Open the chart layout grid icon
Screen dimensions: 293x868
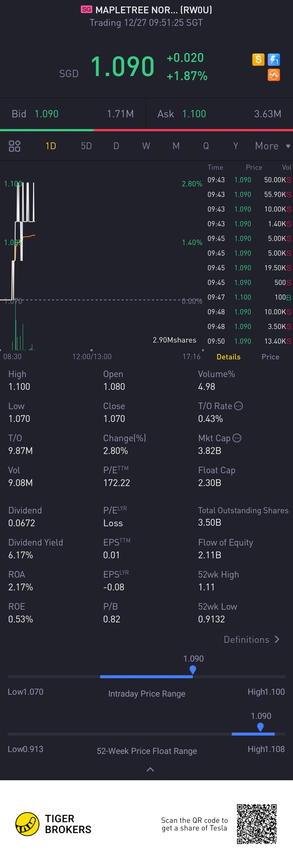tap(14, 146)
